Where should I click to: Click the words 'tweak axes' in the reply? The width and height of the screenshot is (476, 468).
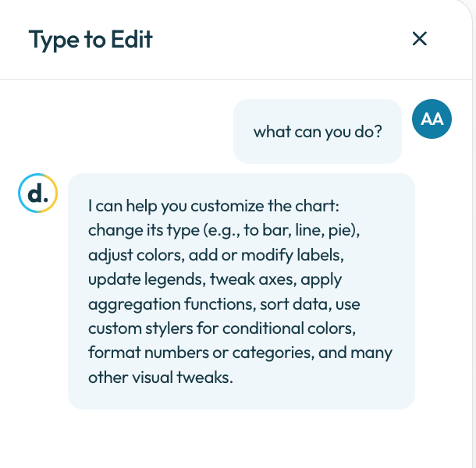pyautogui.click(x=253, y=279)
